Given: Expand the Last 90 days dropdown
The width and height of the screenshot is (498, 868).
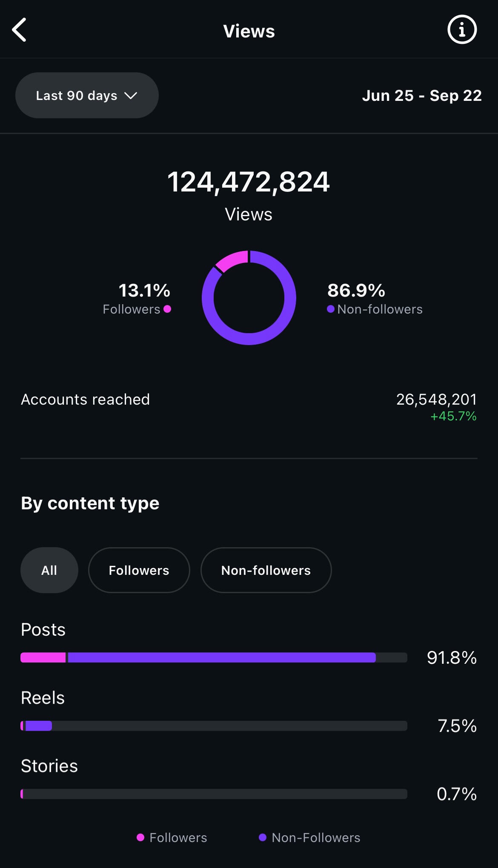Looking at the screenshot, I should [x=87, y=95].
